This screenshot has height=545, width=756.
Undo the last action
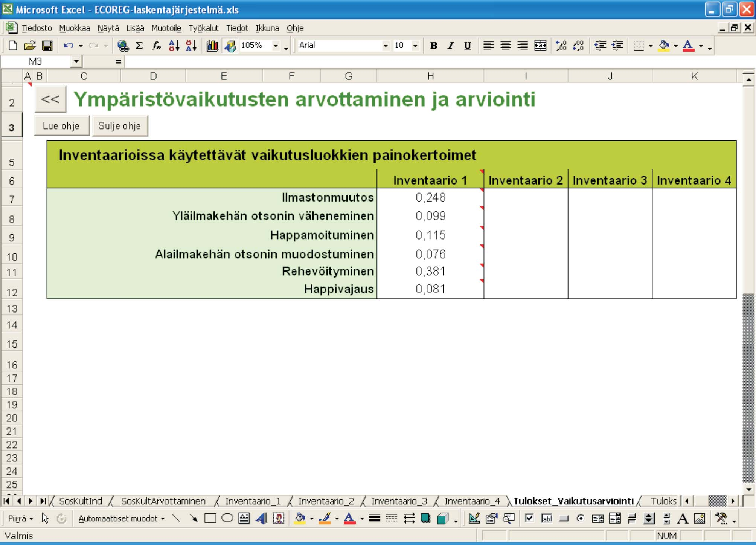tap(69, 46)
